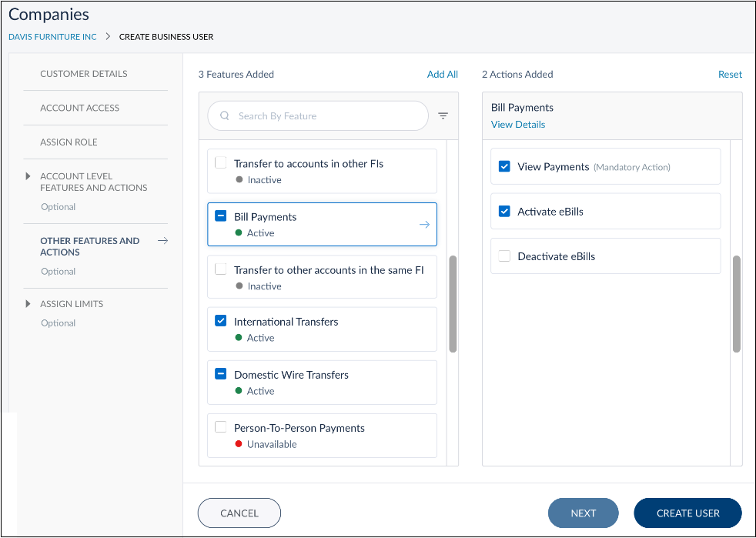Click the Reset link for actions
This screenshot has width=756, height=538.
[x=730, y=75]
